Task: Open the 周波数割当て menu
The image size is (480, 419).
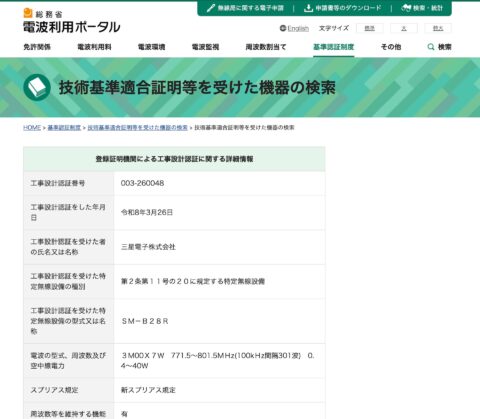Action: 266,47
